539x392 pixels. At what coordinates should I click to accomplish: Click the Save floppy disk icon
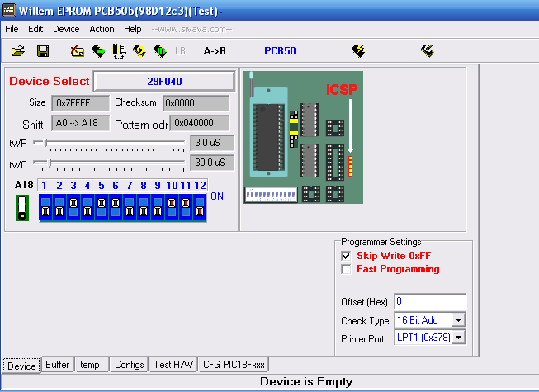tap(43, 51)
